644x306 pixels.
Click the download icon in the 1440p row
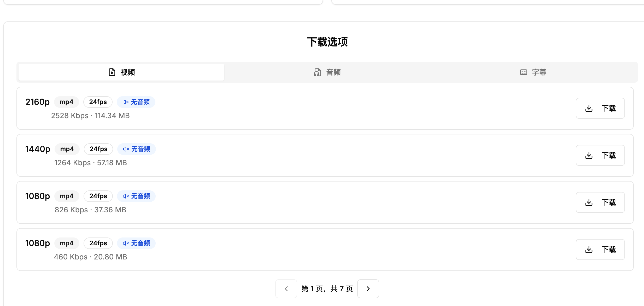point(589,155)
